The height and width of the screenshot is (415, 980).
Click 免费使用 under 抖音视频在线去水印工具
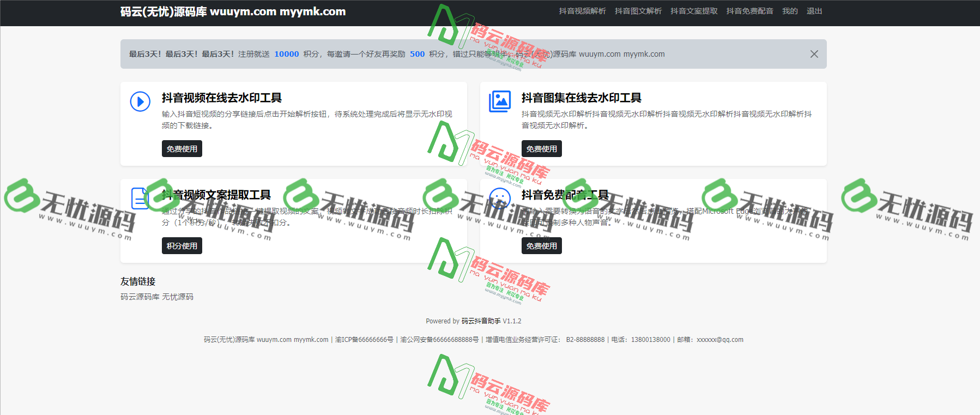tap(182, 149)
